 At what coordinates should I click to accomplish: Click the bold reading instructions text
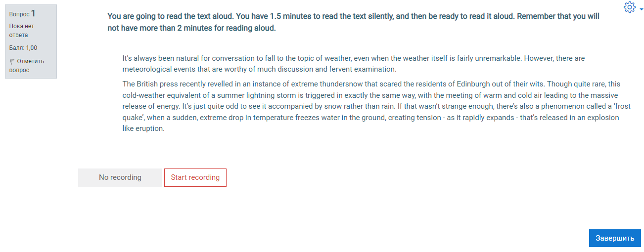353,22
